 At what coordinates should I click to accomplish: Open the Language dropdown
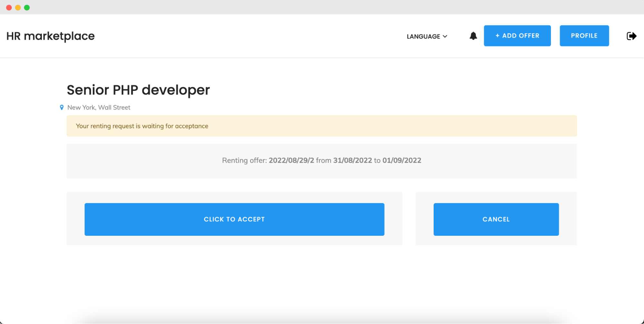[427, 36]
